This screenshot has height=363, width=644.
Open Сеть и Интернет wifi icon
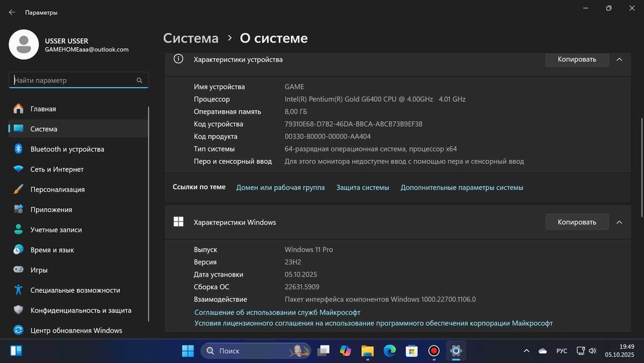coord(19,169)
